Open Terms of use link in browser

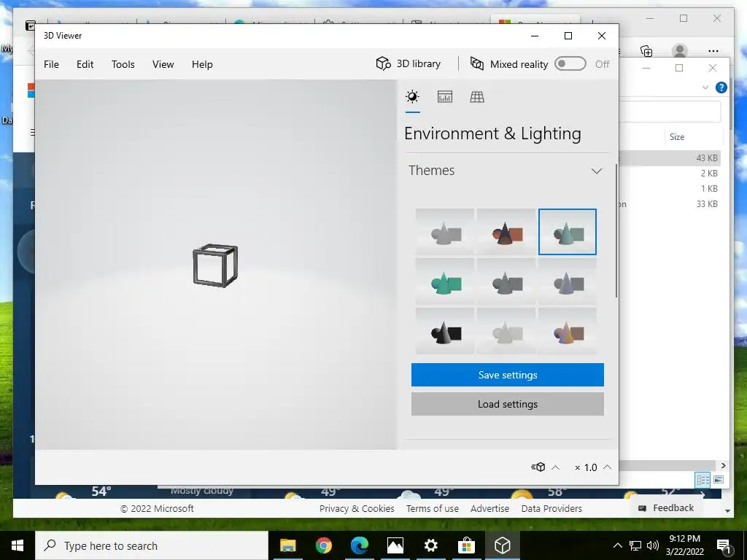432,508
